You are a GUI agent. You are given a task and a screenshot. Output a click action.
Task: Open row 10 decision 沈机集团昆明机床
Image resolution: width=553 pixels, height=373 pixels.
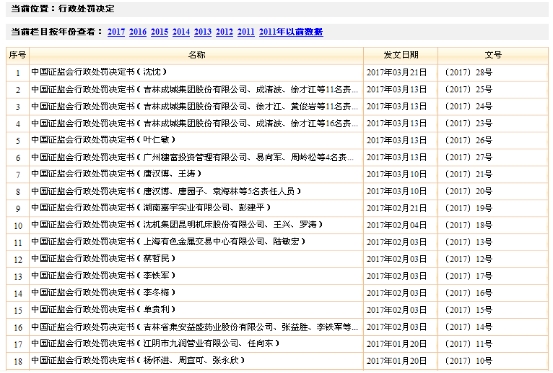click(177, 225)
